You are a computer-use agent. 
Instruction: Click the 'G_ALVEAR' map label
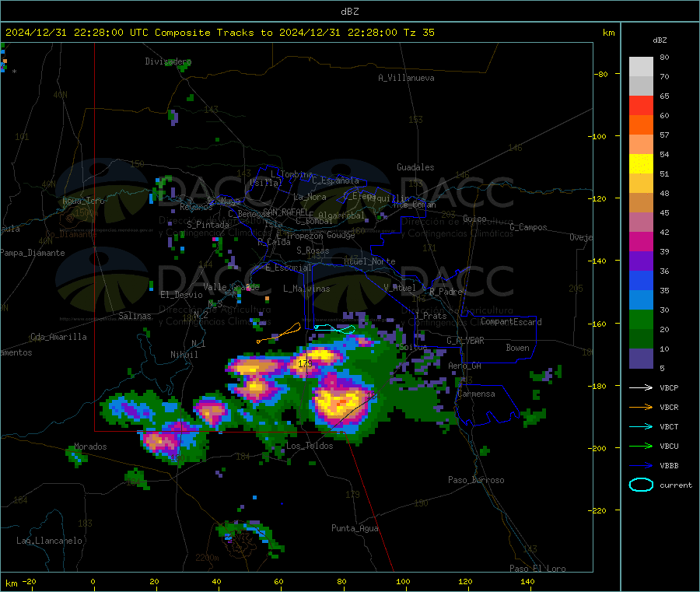(x=465, y=341)
